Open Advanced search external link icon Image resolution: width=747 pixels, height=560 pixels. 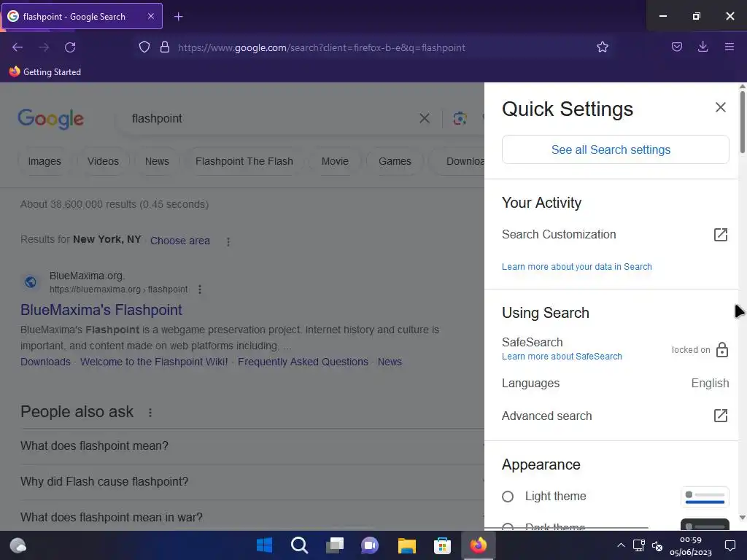click(720, 416)
